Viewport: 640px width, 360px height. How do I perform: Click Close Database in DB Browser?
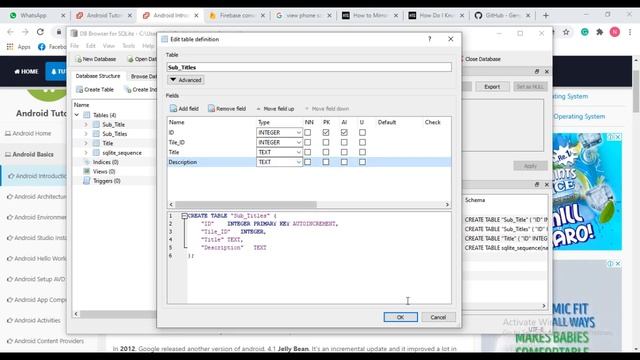(x=482, y=59)
